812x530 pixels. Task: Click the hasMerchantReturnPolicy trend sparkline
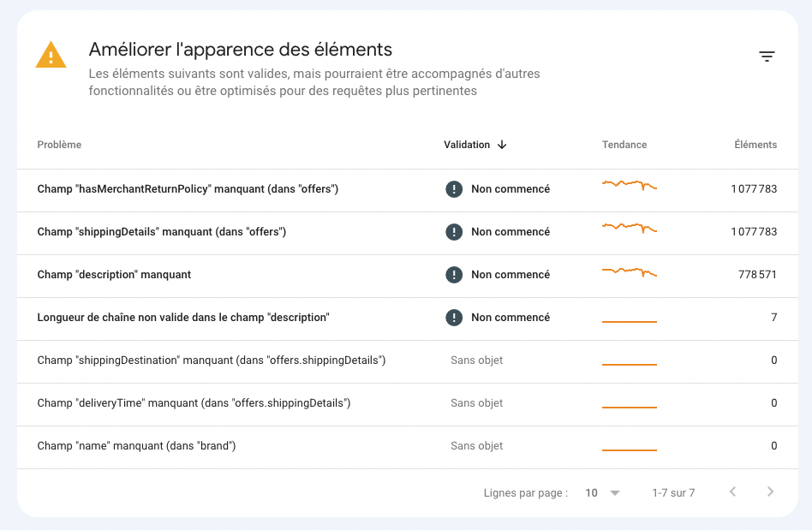630,185
